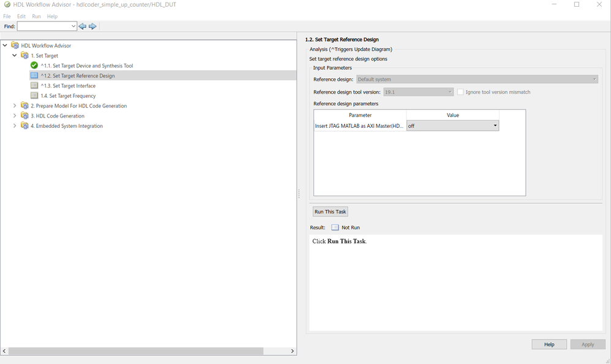Click the folder icon for 1. Set Target
This screenshot has height=364, width=611.
point(24,55)
